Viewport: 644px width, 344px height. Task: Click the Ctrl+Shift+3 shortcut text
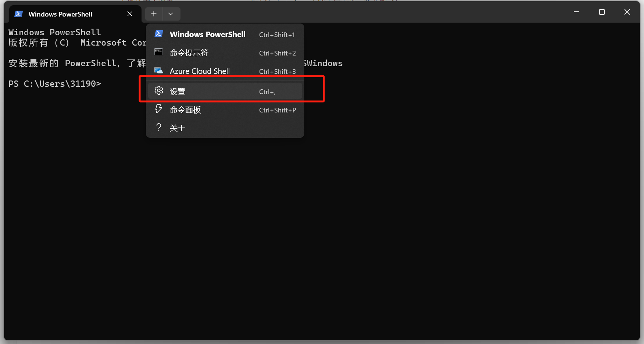pos(277,72)
